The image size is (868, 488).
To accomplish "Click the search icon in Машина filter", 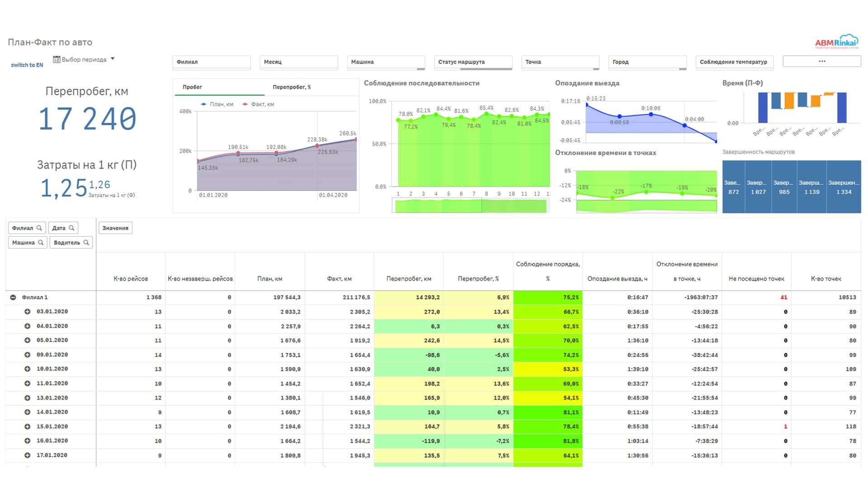I will pos(41,242).
